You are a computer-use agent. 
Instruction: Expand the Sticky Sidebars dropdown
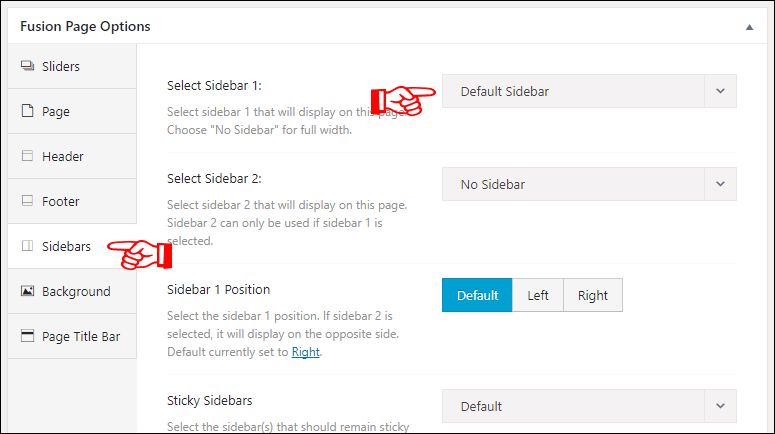(589, 406)
